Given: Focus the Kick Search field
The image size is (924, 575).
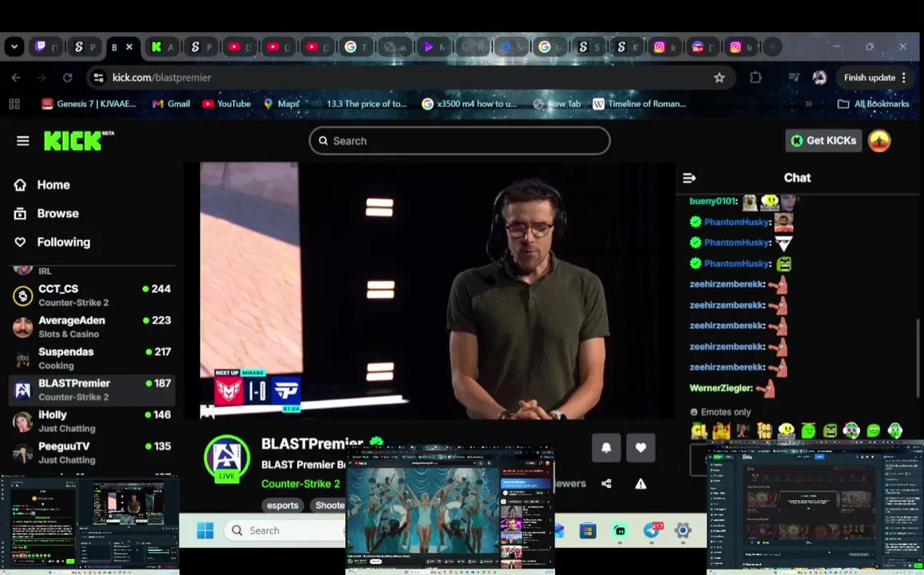Looking at the screenshot, I should click(460, 141).
